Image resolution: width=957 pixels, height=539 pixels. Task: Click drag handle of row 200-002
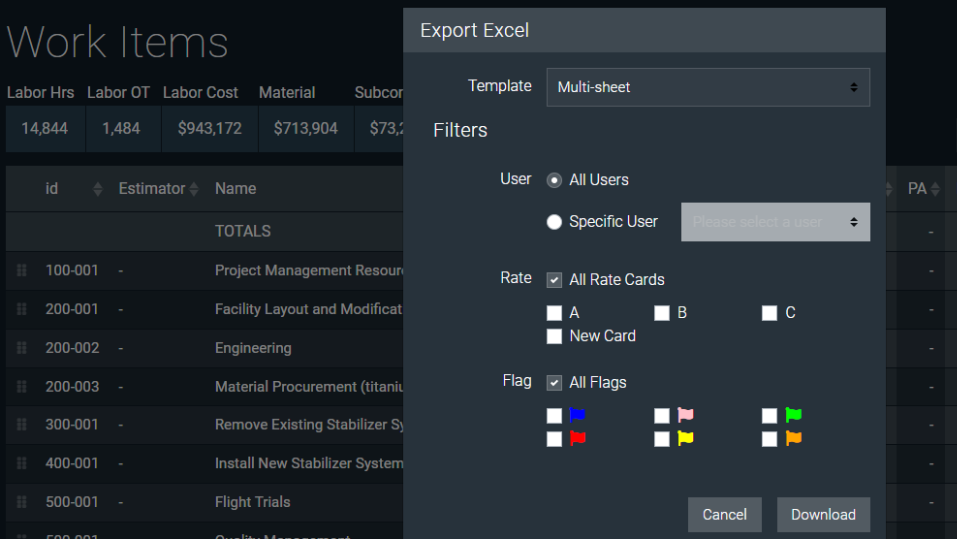(x=21, y=347)
